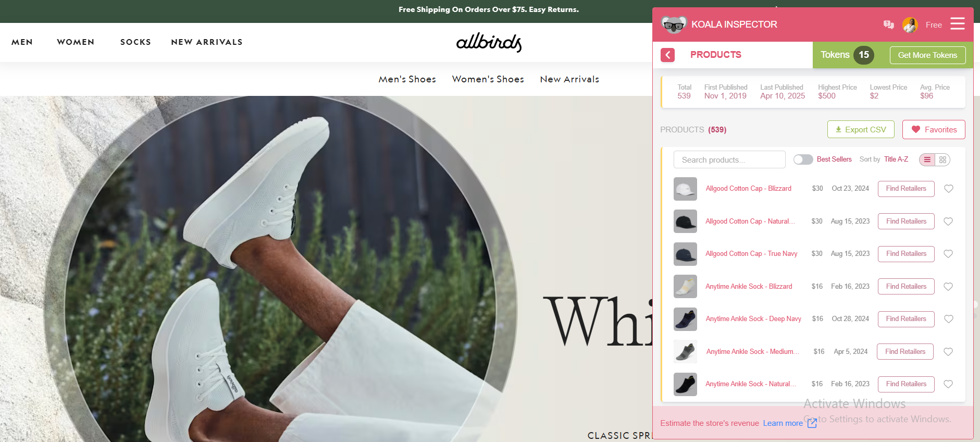Switch to list view layout
Screen dimensions: 980x442
[x=927, y=160]
